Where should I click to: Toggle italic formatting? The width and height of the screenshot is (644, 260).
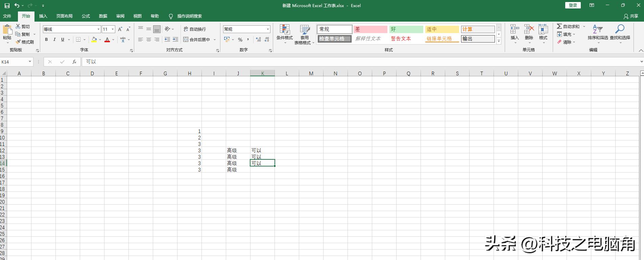(x=54, y=40)
